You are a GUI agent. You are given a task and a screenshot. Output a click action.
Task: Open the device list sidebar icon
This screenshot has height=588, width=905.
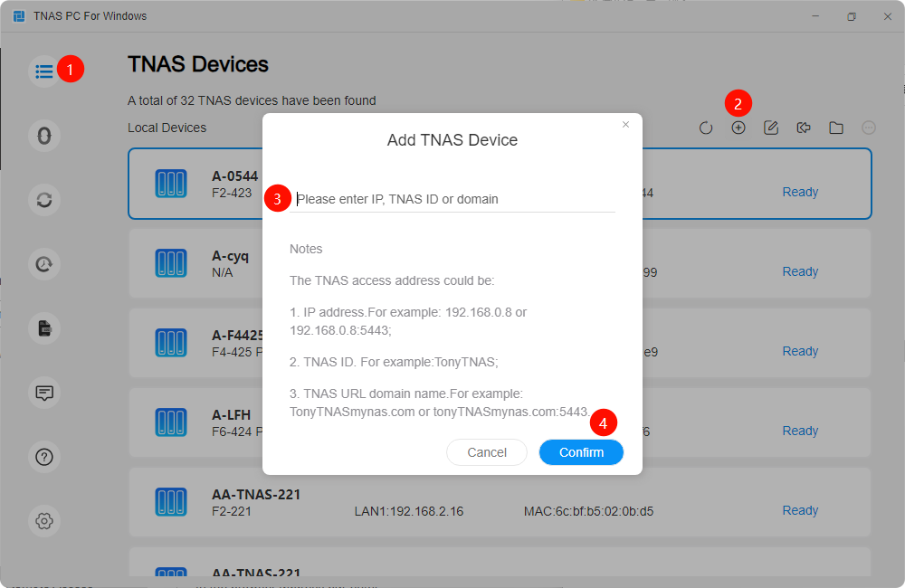pos(43,71)
